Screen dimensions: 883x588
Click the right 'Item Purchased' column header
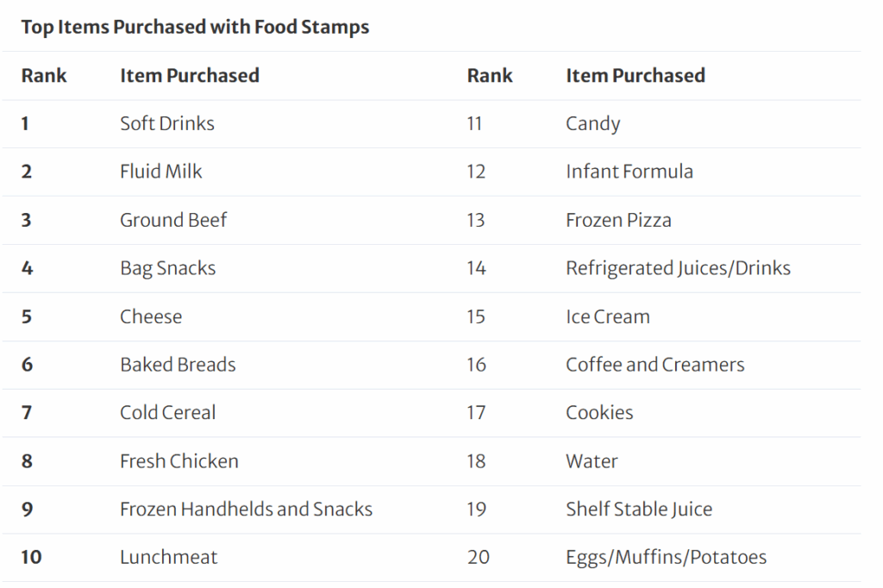point(636,76)
